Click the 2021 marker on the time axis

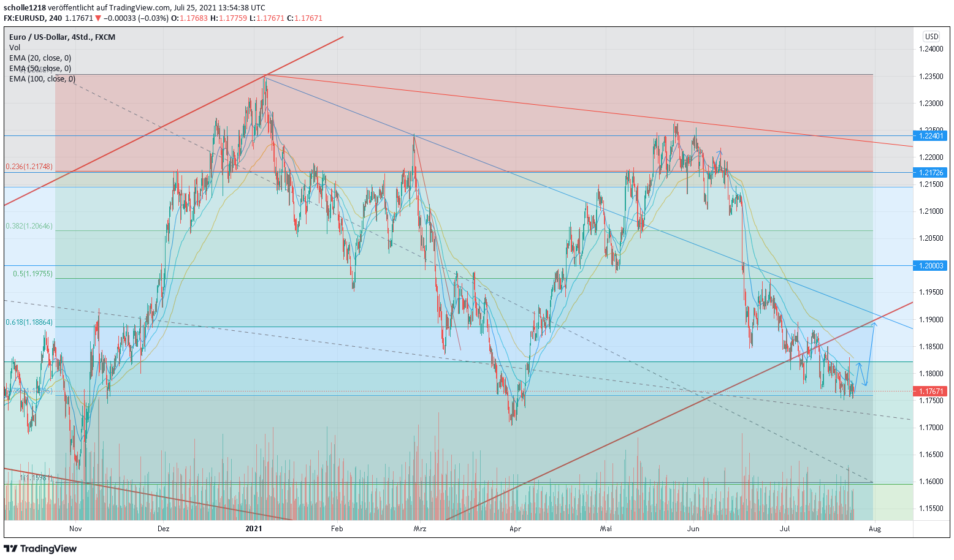coord(253,528)
